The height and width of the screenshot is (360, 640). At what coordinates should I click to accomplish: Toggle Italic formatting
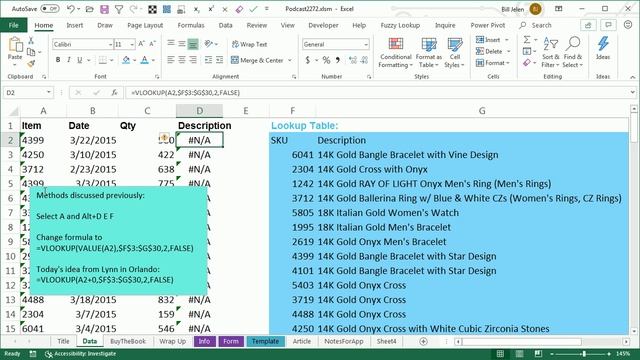pos(69,60)
